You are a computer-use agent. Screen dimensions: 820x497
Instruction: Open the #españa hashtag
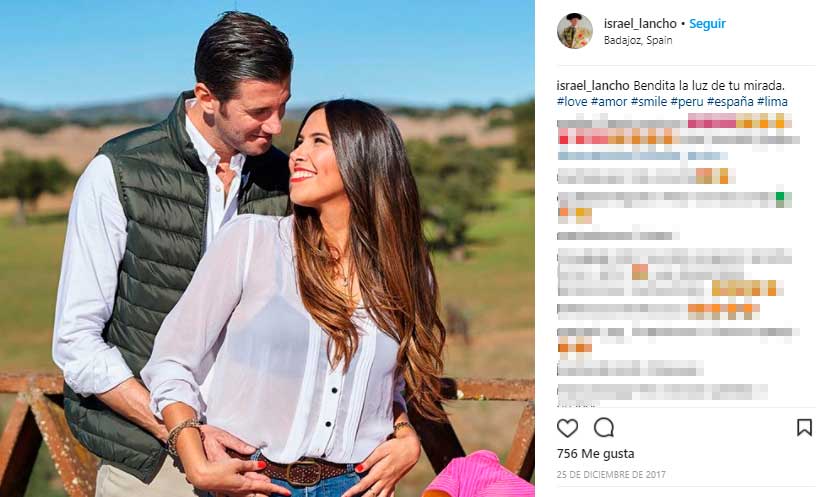coord(730,101)
